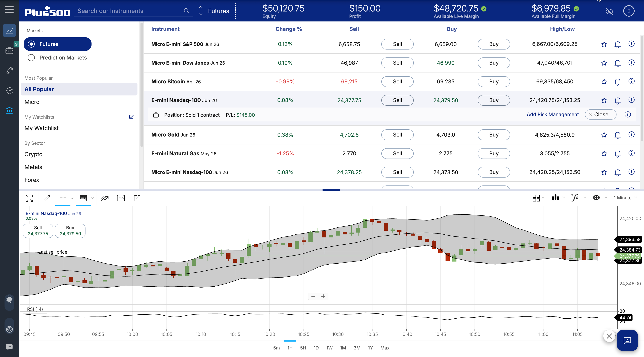This screenshot has width=644, height=357.
Task: Expand indicators fx dropdown chevron
Action: pyautogui.click(x=584, y=198)
